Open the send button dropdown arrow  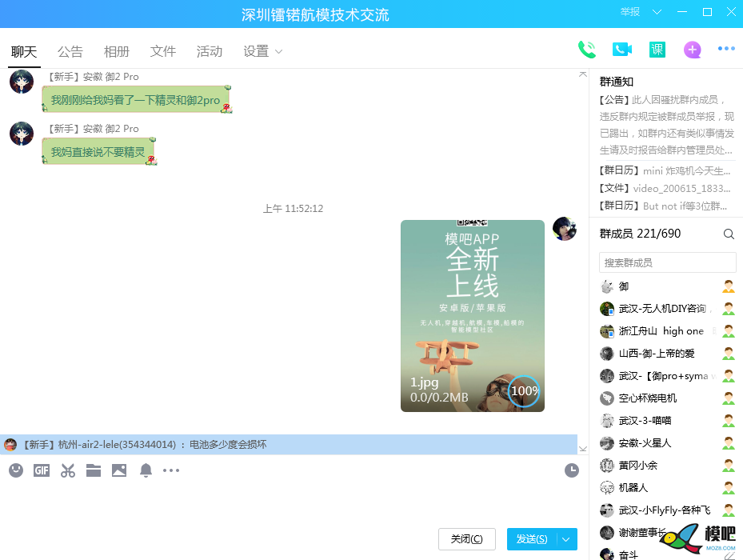pos(566,539)
